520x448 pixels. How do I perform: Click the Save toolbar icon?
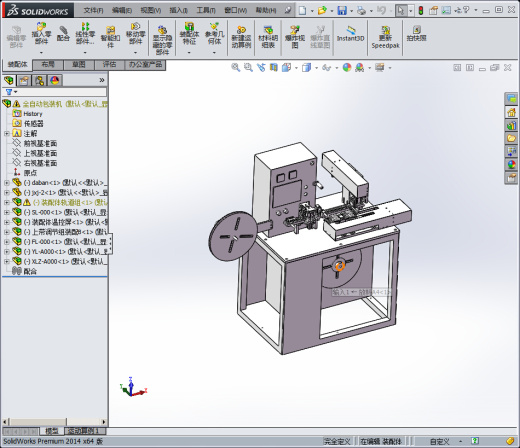342,10
